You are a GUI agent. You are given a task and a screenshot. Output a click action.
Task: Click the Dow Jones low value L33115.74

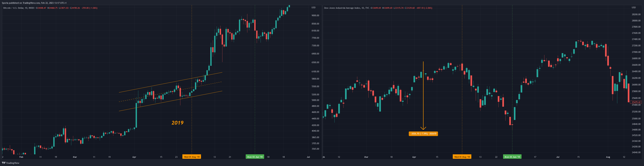(x=398, y=8)
